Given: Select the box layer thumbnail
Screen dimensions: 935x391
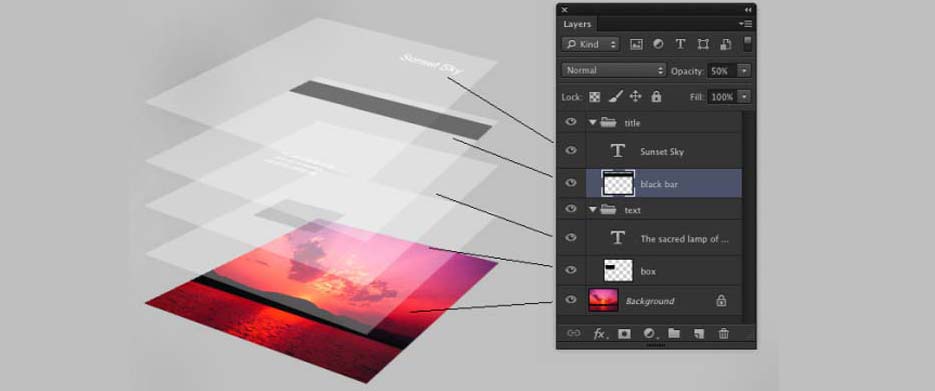Looking at the screenshot, I should point(618,271).
